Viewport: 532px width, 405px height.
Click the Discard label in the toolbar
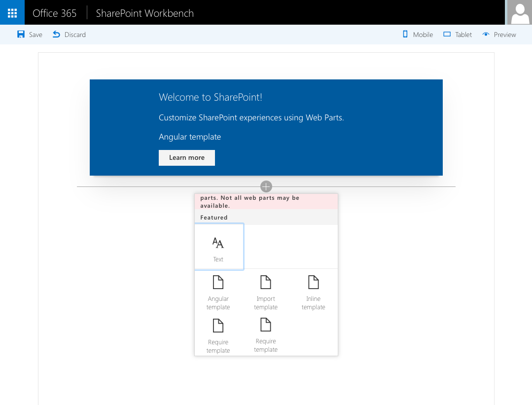pos(75,35)
